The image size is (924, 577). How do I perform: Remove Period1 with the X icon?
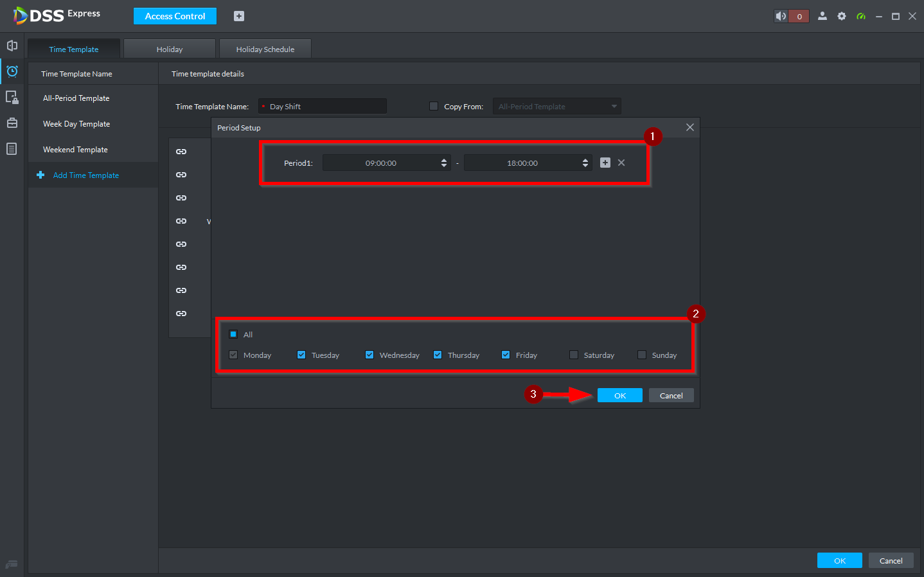[621, 163]
